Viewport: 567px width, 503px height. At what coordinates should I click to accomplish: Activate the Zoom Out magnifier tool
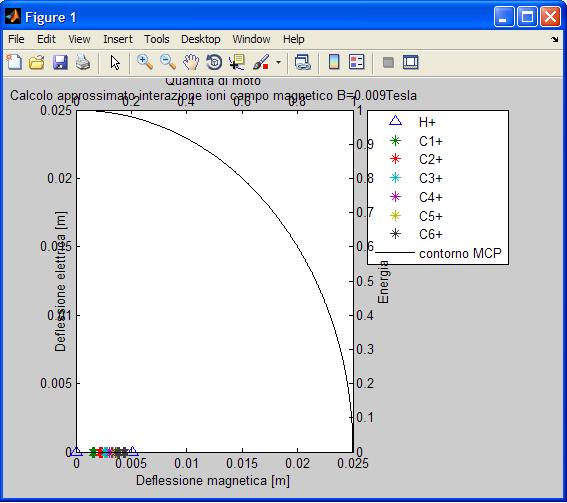(168, 62)
